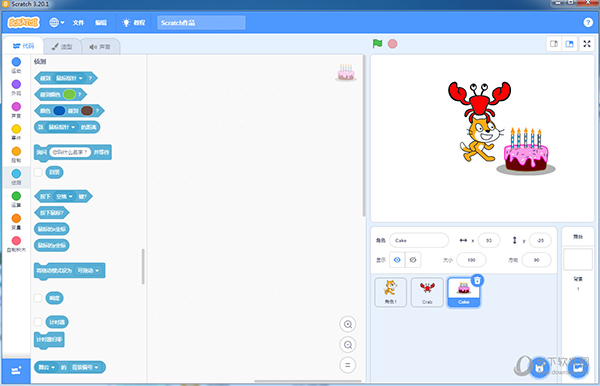The height and width of the screenshot is (386, 600).
Task: Switch to the 声音 (Sounds) tab
Action: click(x=100, y=47)
